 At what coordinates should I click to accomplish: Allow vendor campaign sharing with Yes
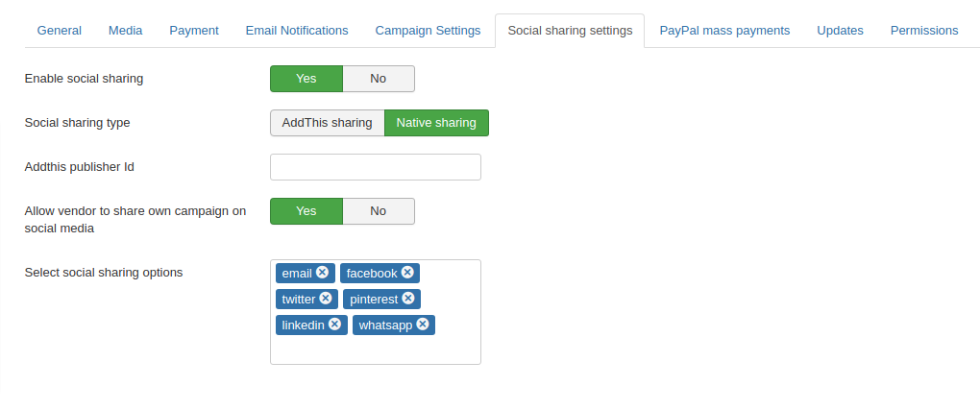306,211
